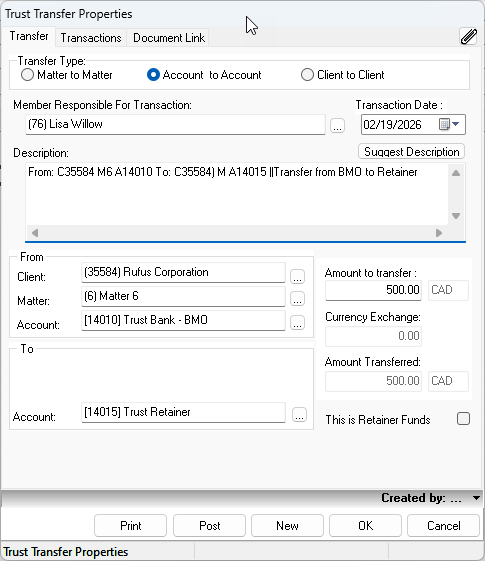Browse the From Matter lookup button
485x561 pixels.
pyautogui.click(x=297, y=298)
